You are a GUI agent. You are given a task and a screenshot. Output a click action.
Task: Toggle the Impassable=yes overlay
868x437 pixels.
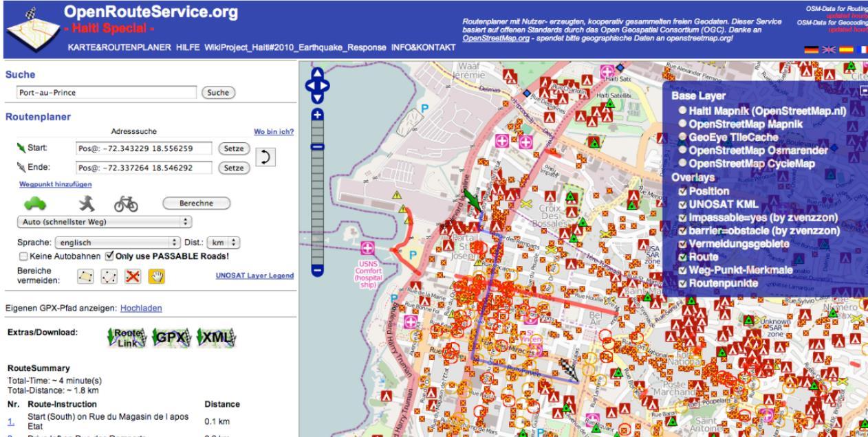click(682, 217)
